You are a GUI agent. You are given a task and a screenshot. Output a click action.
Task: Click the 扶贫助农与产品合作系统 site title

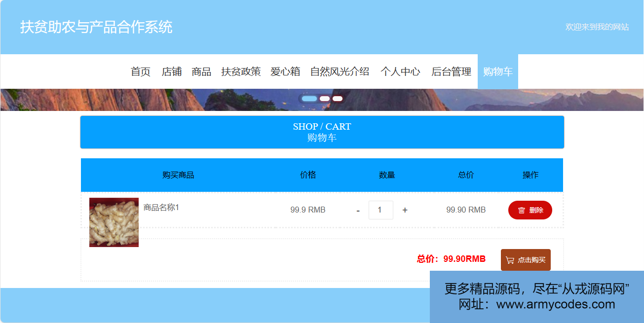(x=96, y=27)
